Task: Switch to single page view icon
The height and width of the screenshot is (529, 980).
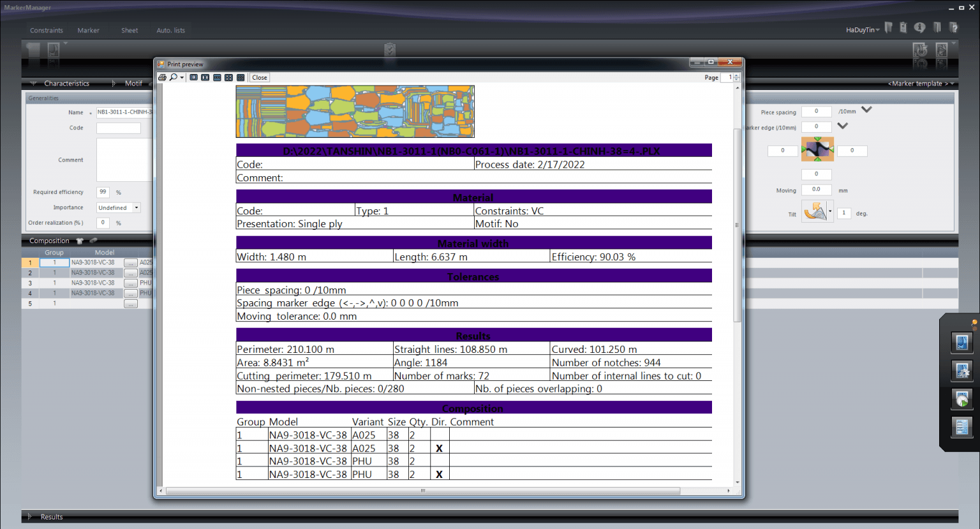Action: coord(194,77)
